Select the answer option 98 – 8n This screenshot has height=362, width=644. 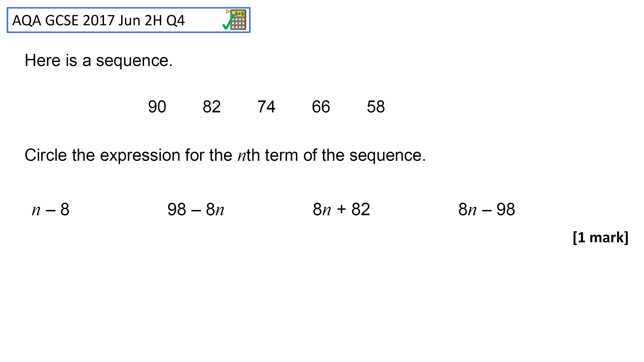click(x=196, y=209)
